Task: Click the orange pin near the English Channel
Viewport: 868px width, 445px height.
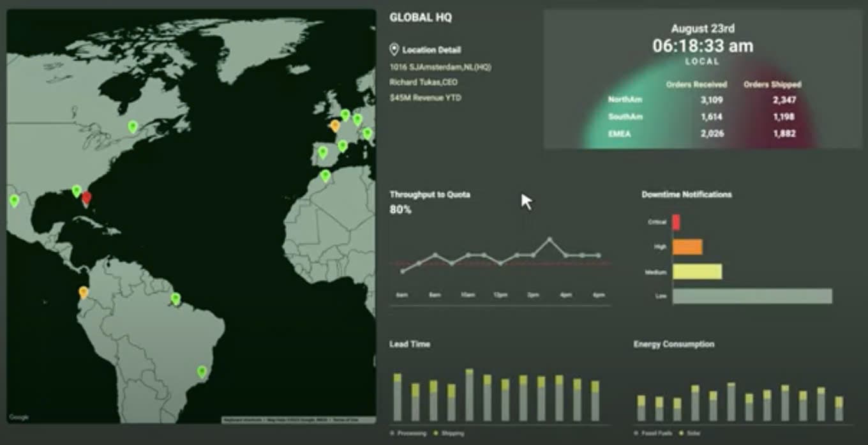Action: [x=335, y=126]
